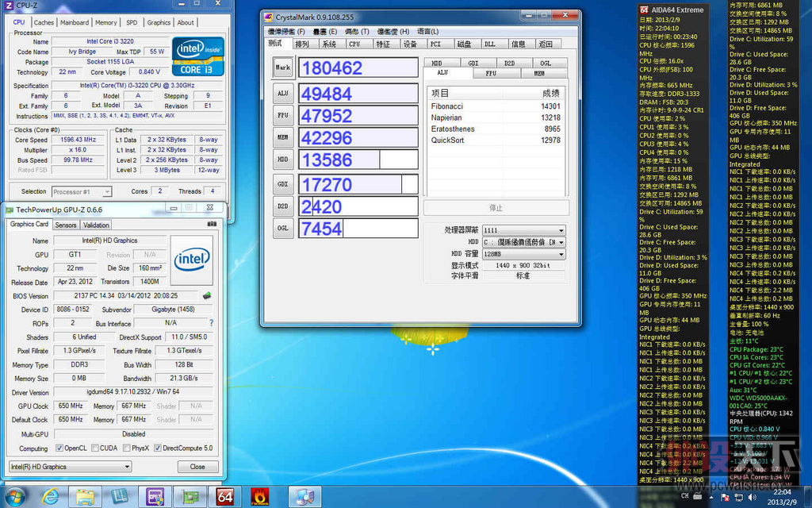
Task: Open the SPD tab in CPU-Z
Action: point(132,22)
